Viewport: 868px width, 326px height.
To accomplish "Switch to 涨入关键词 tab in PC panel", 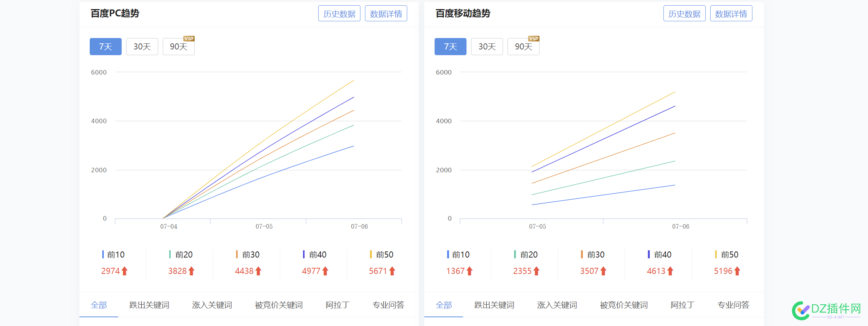I will [x=212, y=305].
